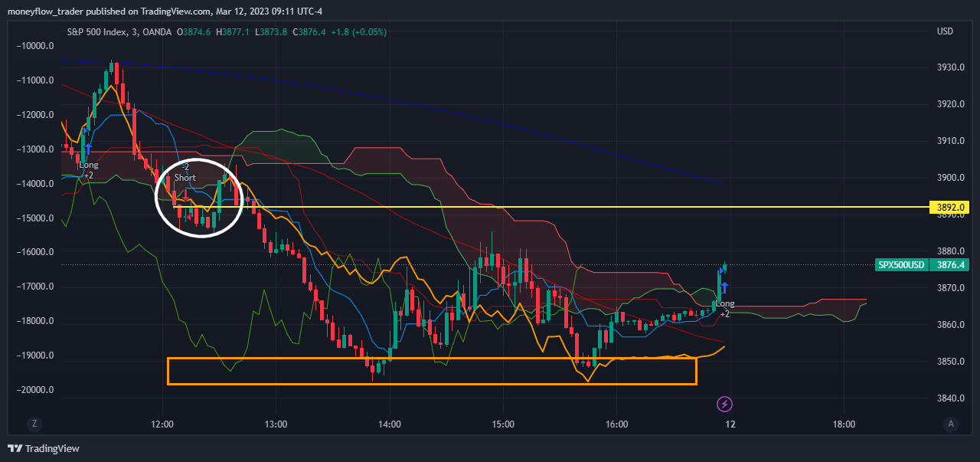980x462 pixels.
Task: Click the -11000.0 left axis label
Action: 34,80
